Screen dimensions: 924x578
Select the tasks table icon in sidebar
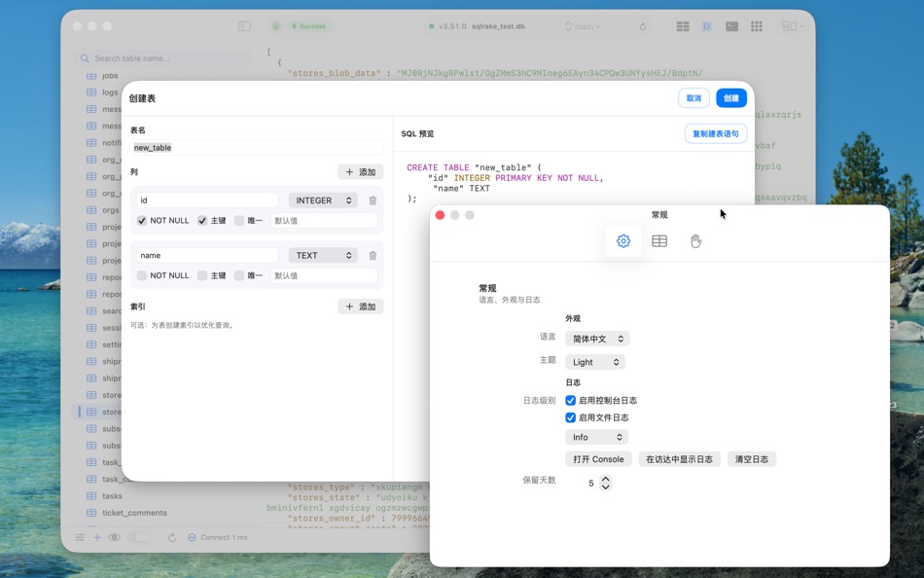91,496
